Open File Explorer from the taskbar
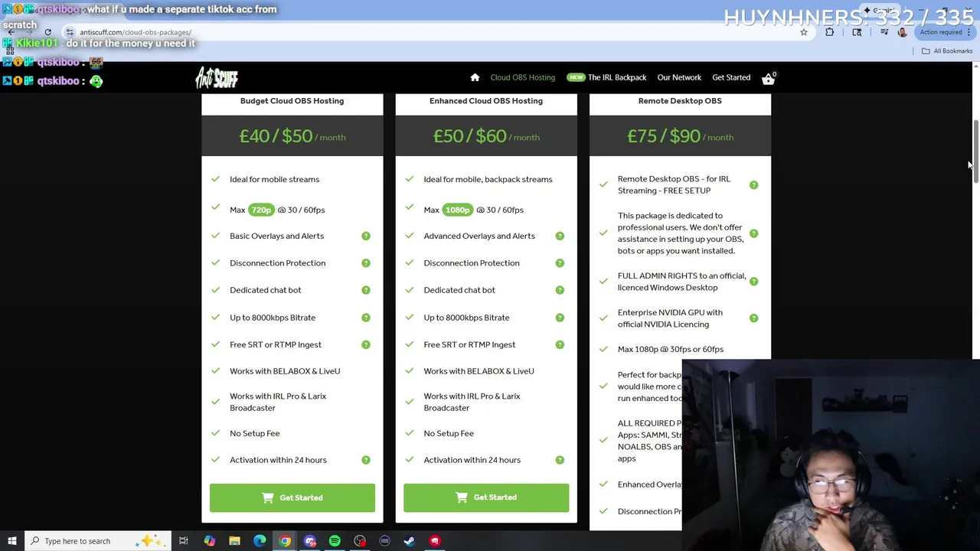Image resolution: width=980 pixels, height=551 pixels. 234,541
